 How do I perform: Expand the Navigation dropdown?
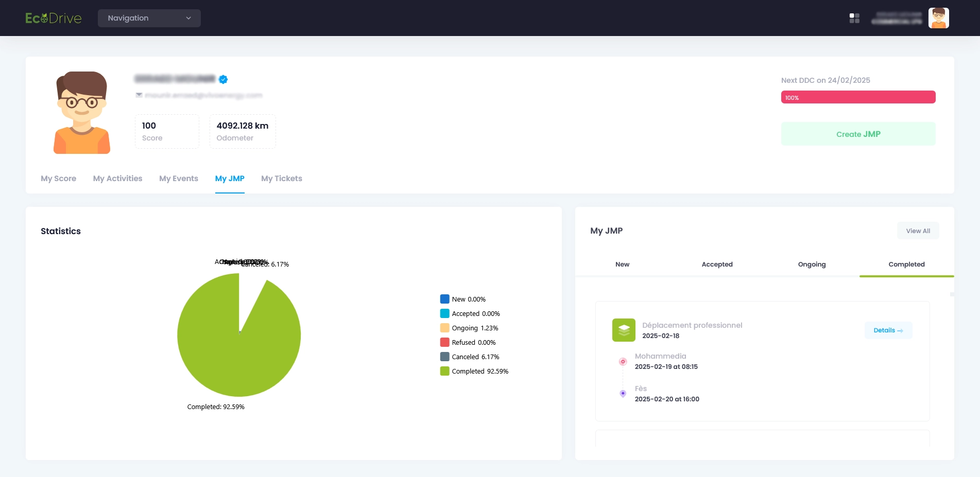tap(149, 18)
